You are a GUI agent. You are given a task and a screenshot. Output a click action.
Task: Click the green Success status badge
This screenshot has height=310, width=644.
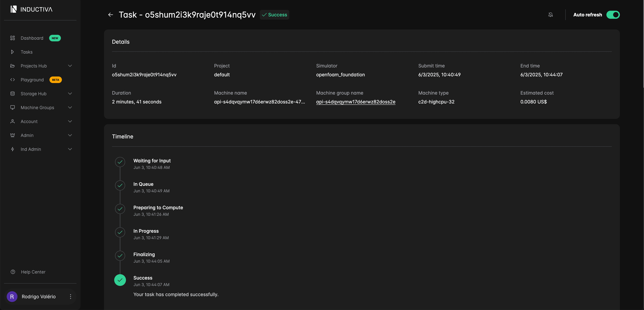[x=274, y=15]
